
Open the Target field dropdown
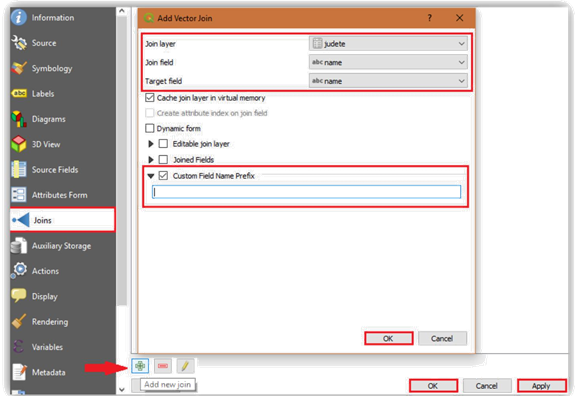[x=388, y=81]
